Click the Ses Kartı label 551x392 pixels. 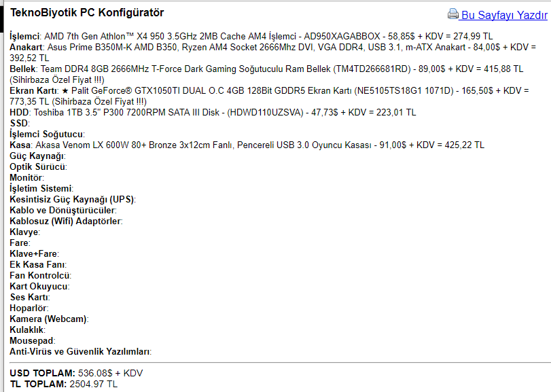(29, 298)
